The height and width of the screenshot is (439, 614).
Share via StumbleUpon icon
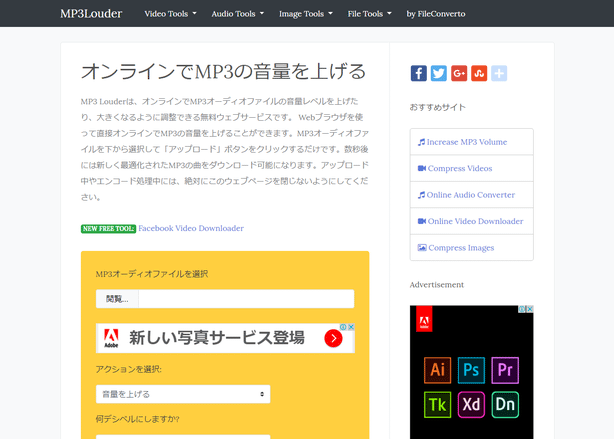[479, 73]
